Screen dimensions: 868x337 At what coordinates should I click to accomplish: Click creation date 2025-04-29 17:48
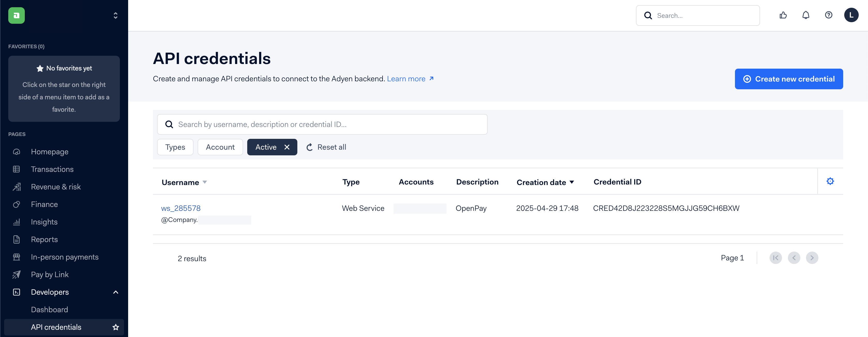pos(547,208)
